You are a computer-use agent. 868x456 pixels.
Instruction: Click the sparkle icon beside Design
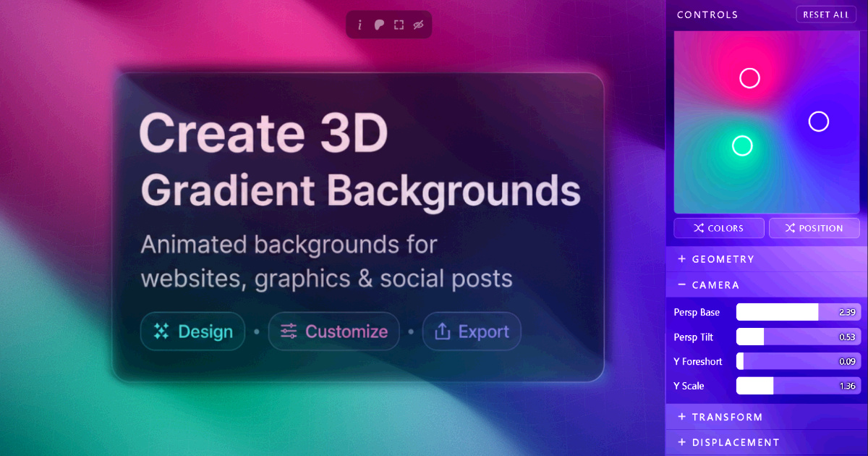point(161,332)
